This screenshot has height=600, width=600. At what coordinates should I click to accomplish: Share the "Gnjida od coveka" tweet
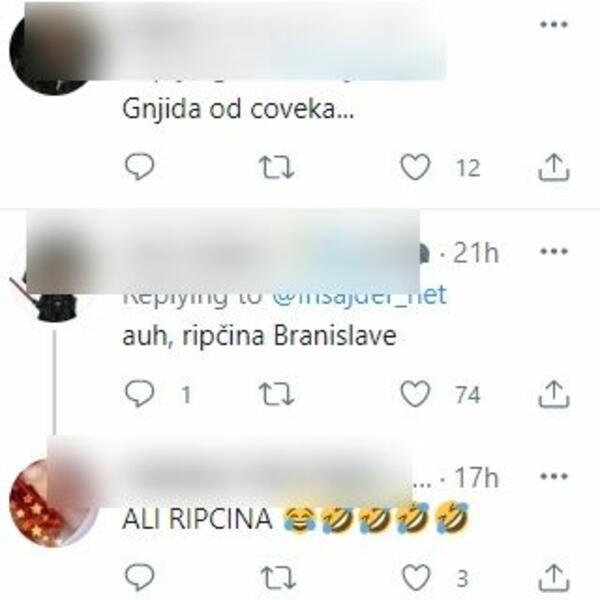pos(554,166)
